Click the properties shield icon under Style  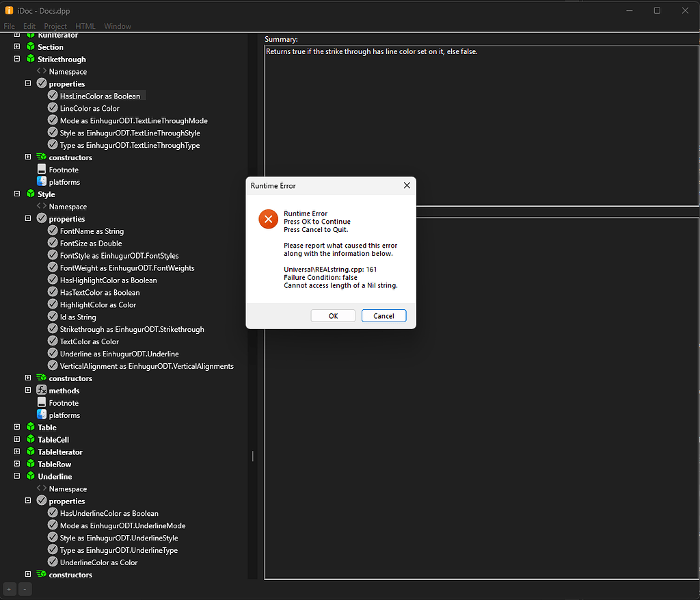pyautogui.click(x=42, y=218)
